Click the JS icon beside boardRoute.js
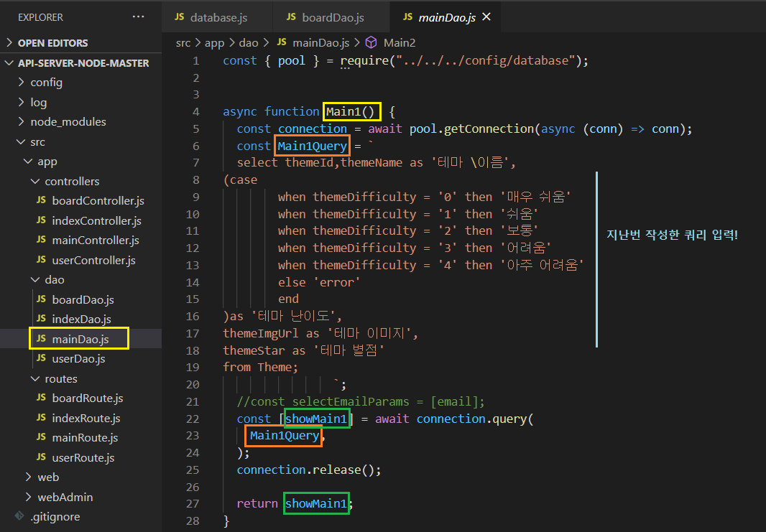This screenshot has width=766, height=532. 41,398
